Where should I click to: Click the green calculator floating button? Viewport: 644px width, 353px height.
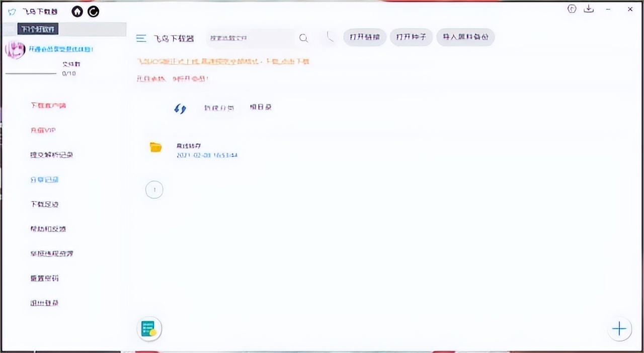point(149,329)
